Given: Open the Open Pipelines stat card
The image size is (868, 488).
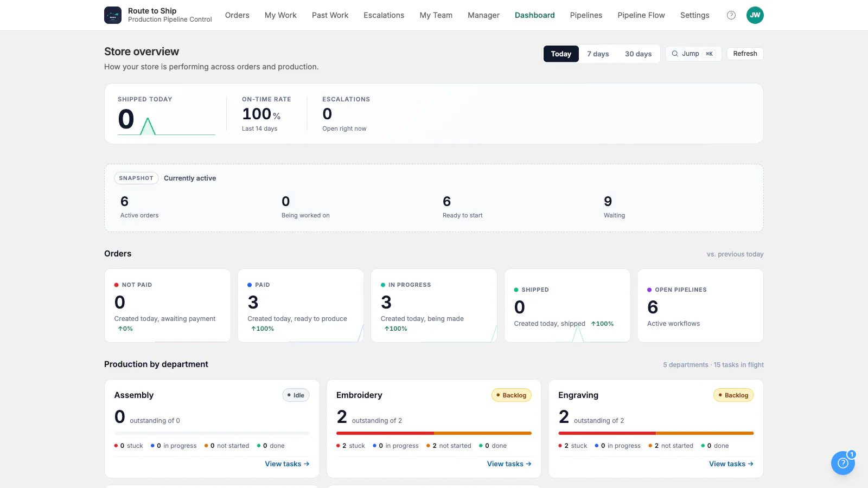Looking at the screenshot, I should [x=700, y=306].
